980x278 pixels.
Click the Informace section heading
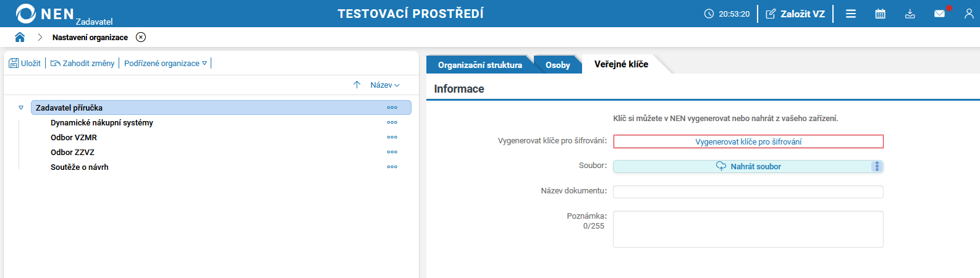pos(459,89)
